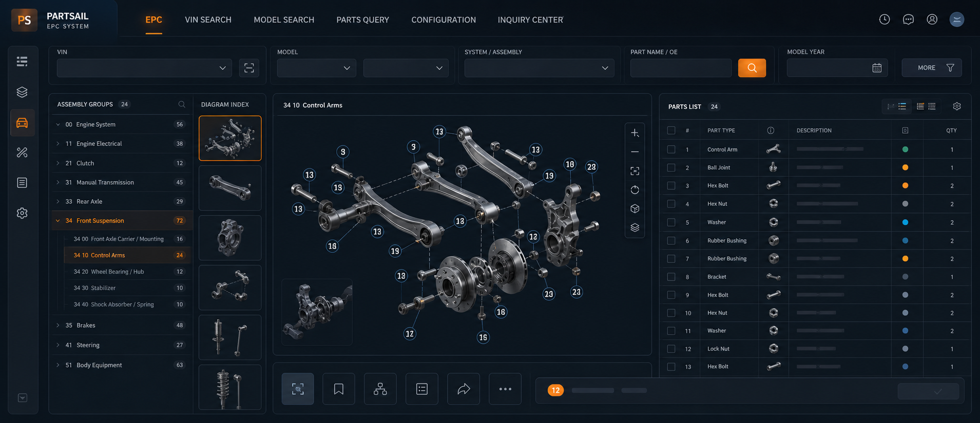
Task: Open the hierarchy structure button
Action: [380, 389]
